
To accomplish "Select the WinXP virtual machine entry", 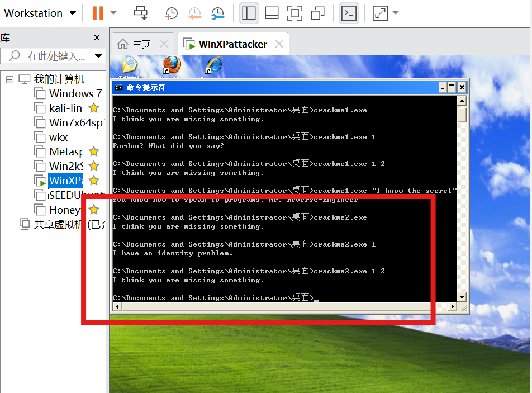I will (x=65, y=181).
